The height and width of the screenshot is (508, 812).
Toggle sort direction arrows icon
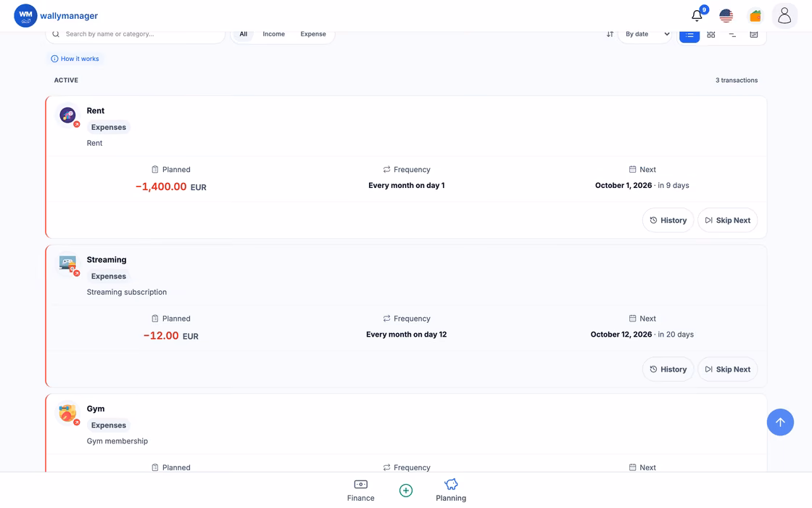point(610,34)
